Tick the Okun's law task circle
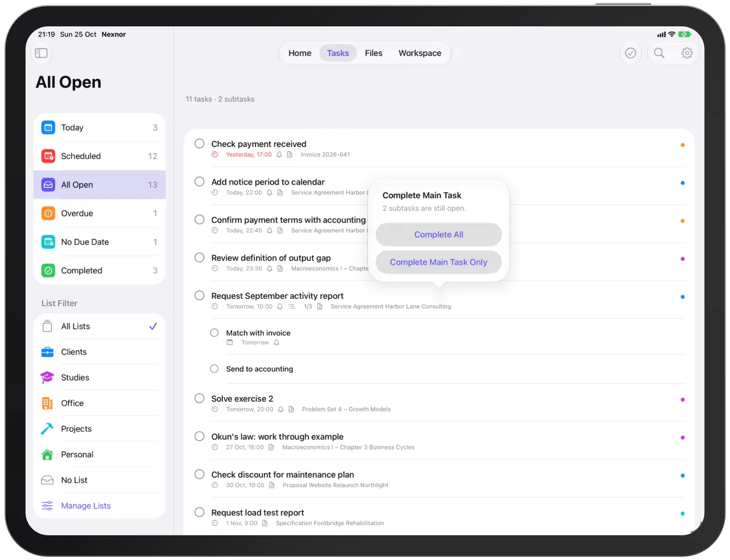The height and width of the screenshot is (560, 730). pos(199,437)
